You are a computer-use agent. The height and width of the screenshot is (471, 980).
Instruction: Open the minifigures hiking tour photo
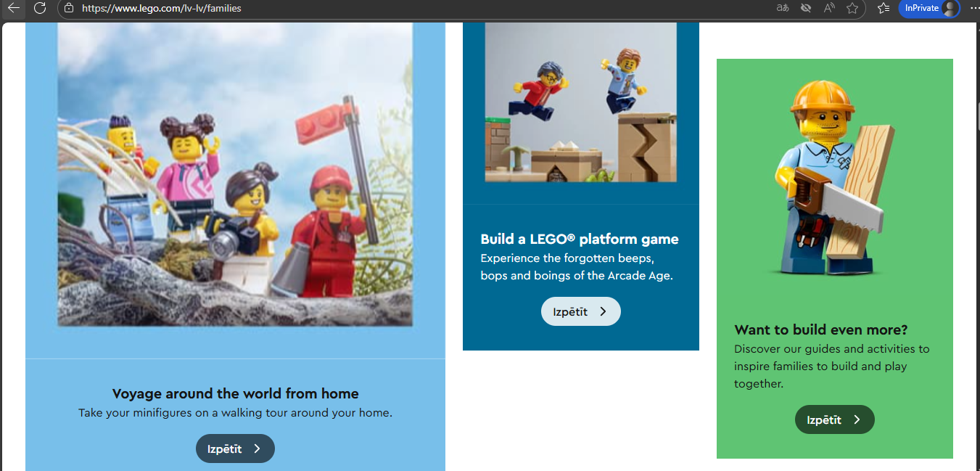click(x=235, y=174)
